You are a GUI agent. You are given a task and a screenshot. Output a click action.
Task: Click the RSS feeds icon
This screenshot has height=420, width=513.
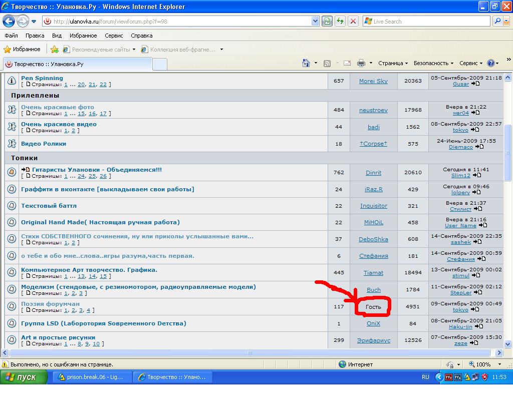pos(327,63)
